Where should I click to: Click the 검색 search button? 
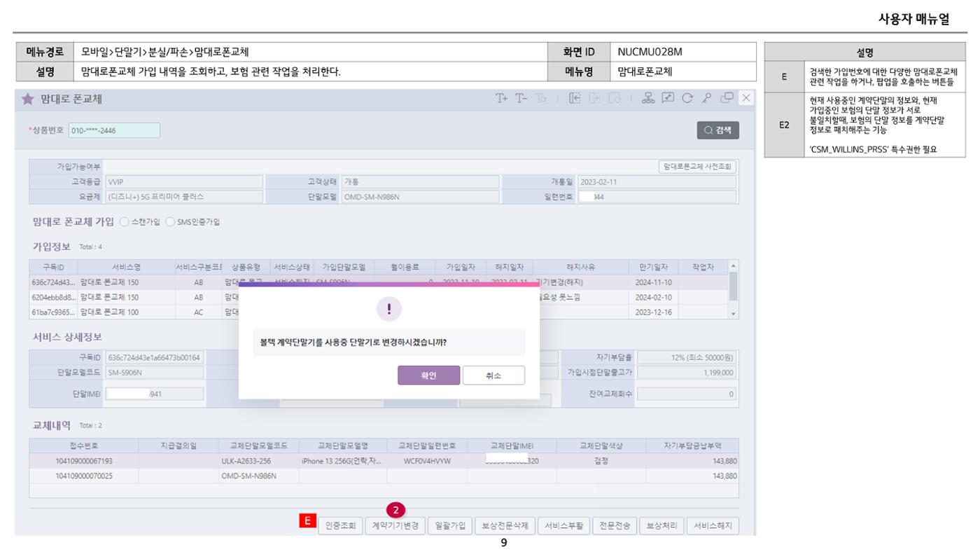(x=717, y=131)
